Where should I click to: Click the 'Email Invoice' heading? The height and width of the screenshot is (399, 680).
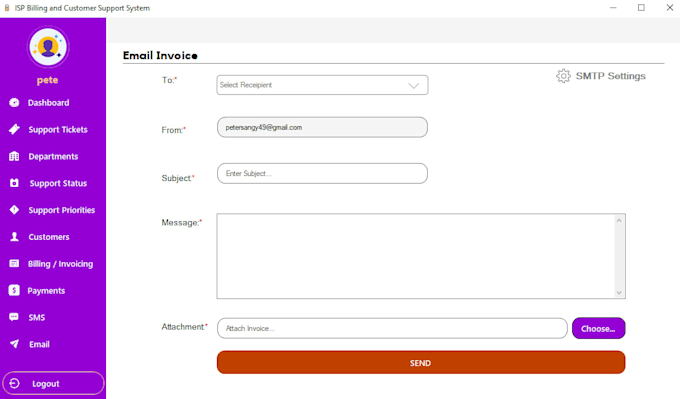click(160, 56)
